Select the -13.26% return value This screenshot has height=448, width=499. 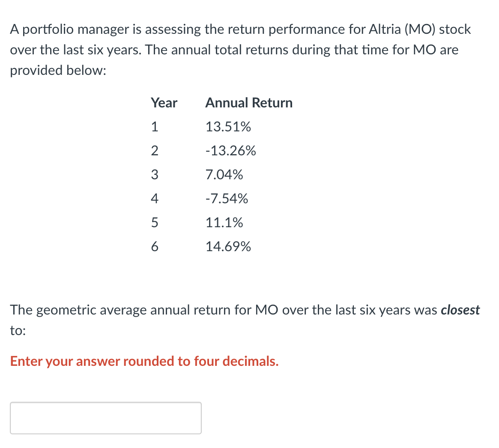(x=230, y=151)
